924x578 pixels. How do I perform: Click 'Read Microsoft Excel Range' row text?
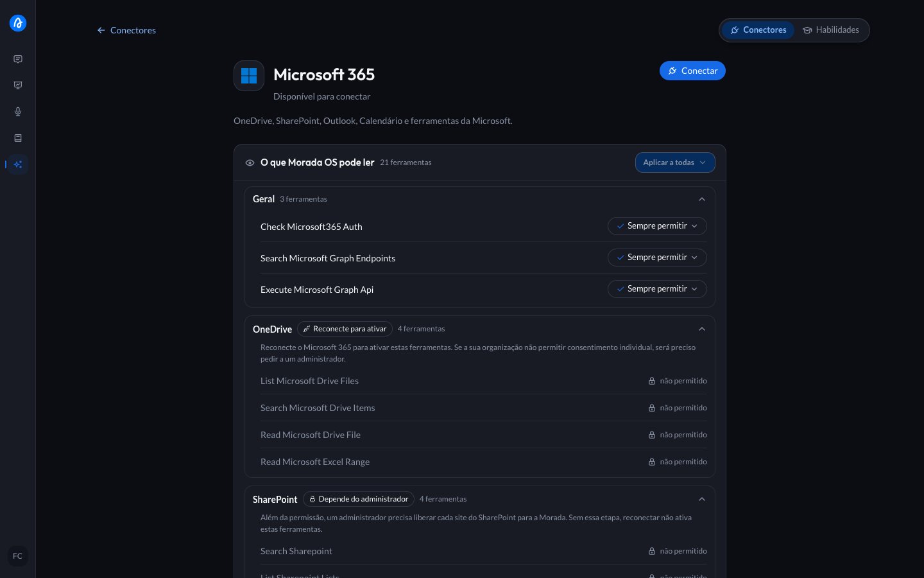pos(315,462)
